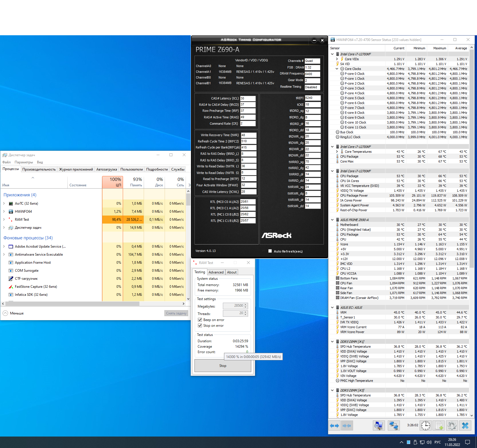Switch to the Производительность tab
477x448 pixels.
(x=39, y=169)
